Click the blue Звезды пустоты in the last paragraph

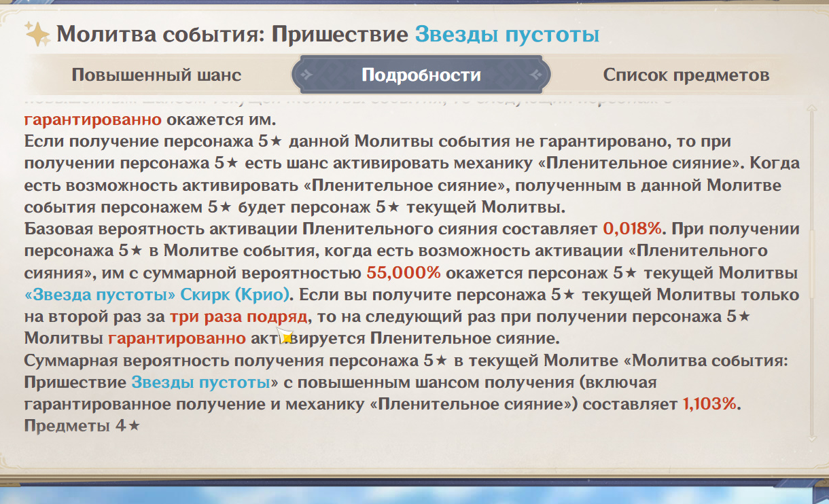tap(201, 382)
